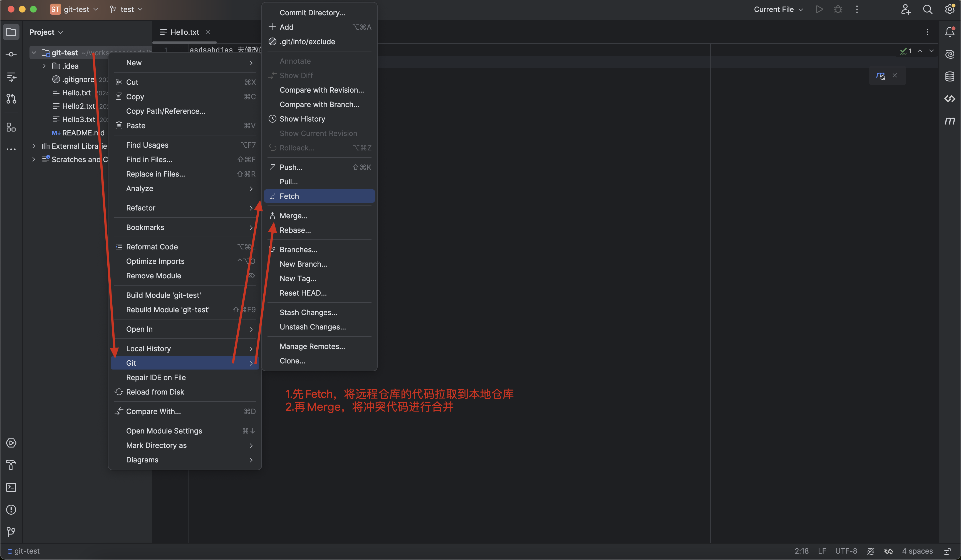This screenshot has width=961, height=560.
Task: Run the current file with the Run icon
Action: (819, 9)
